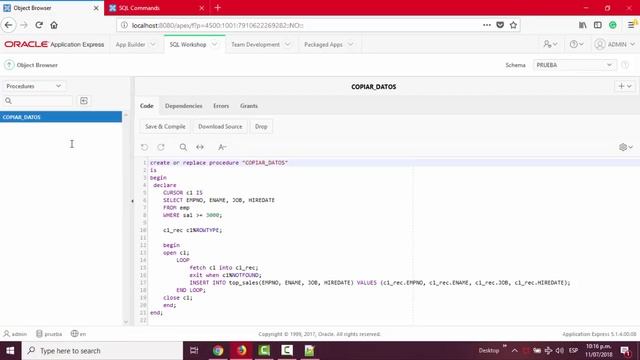
Task: Open Packaged Apps menu
Action: tap(323, 44)
